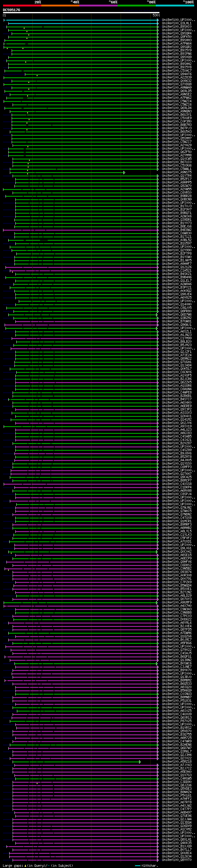This screenshot has height=868, width=197.
Task: Go to UniRef100_A9NWA9 entry
Action: (177, 88)
